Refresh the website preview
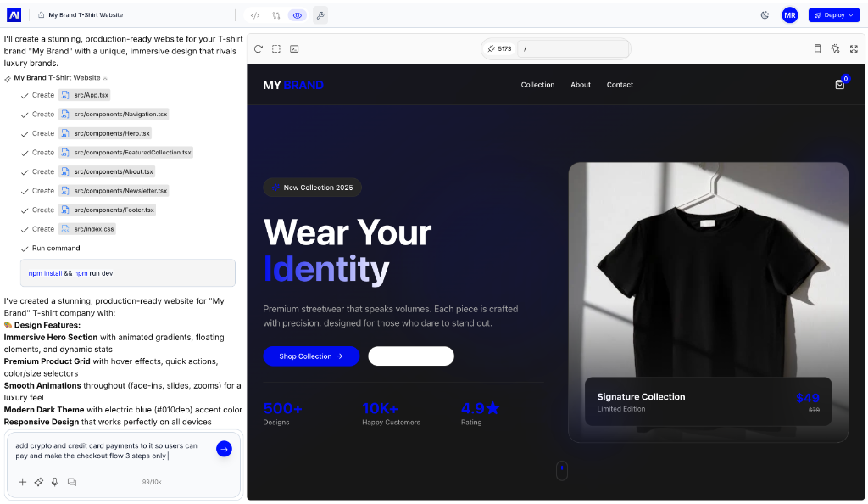Image resolution: width=868 pixels, height=504 pixels. [259, 49]
